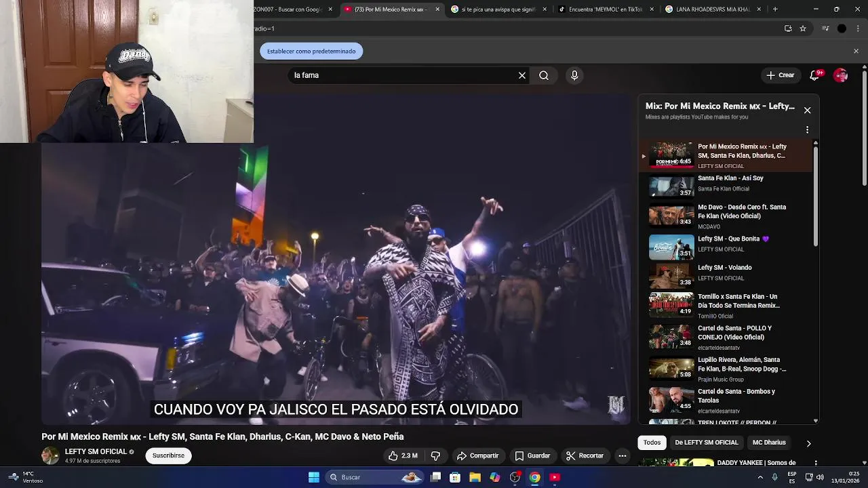Clear the search text with the X icon
This screenshot has height=488, width=868.
522,75
